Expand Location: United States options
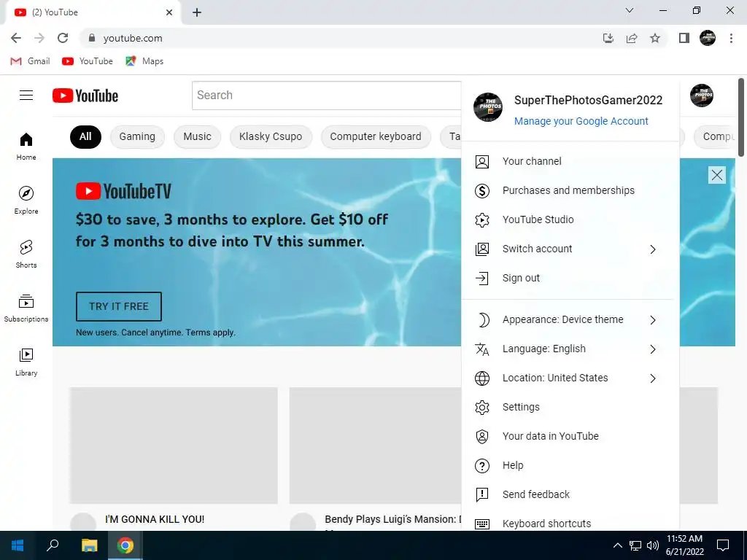Screen dimensions: 747x560 click(x=653, y=378)
